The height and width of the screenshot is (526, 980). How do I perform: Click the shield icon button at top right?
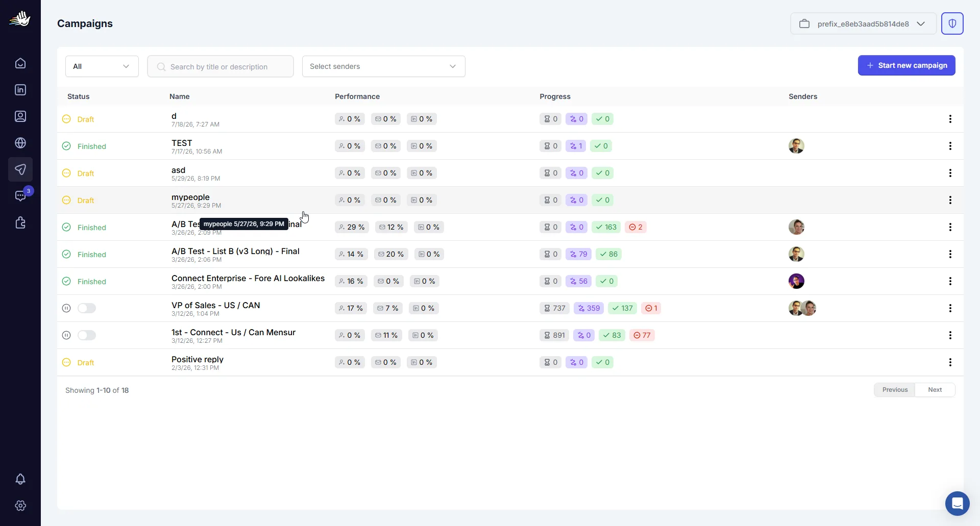pyautogui.click(x=952, y=23)
